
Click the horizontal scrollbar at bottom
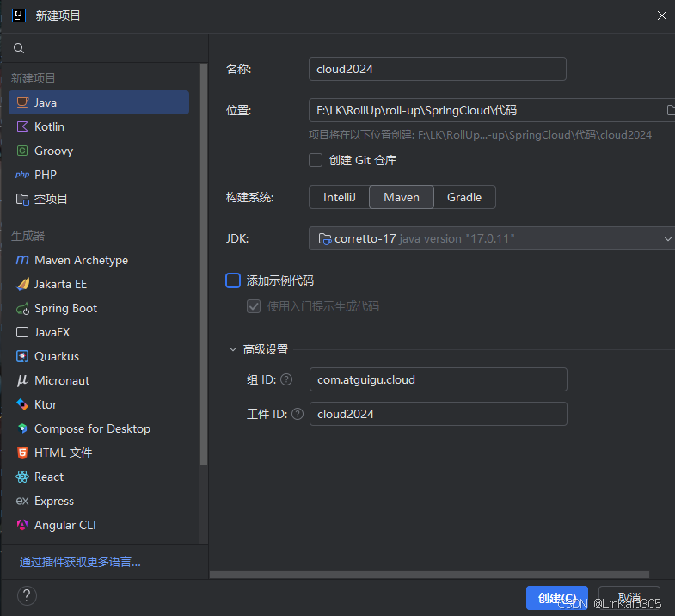click(x=429, y=575)
